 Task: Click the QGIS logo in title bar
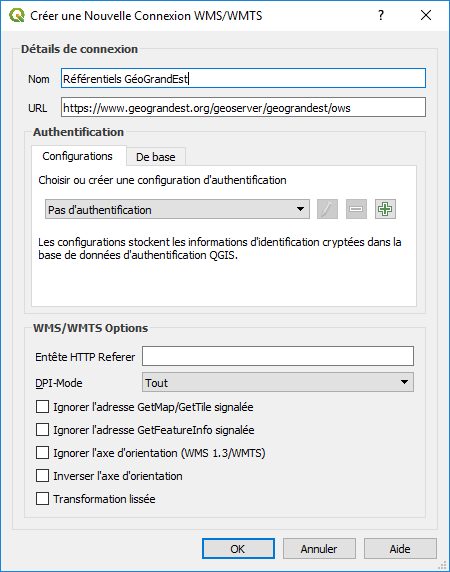16,15
